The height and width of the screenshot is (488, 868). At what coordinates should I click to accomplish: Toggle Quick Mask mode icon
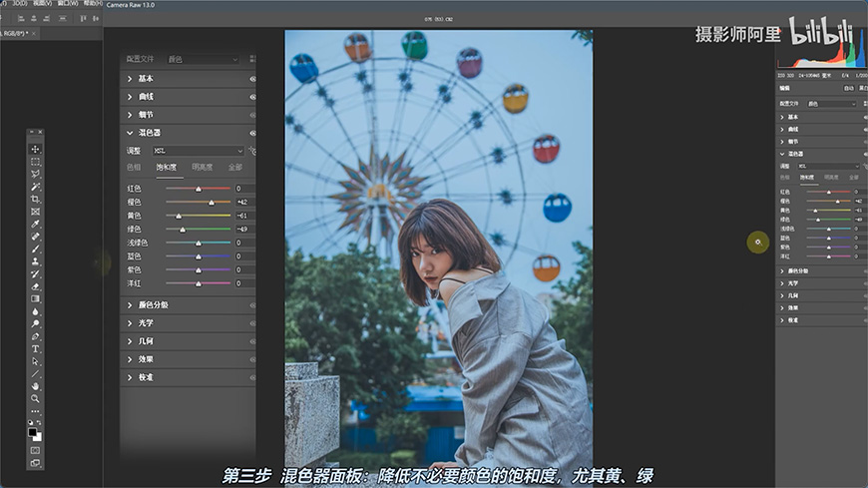pos(36,450)
